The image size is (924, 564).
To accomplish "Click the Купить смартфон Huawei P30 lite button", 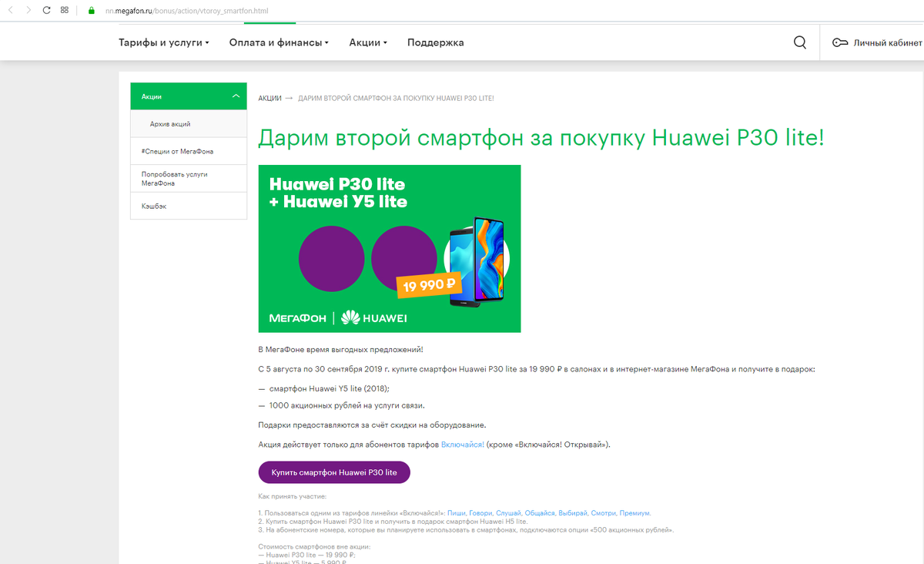I will click(333, 472).
